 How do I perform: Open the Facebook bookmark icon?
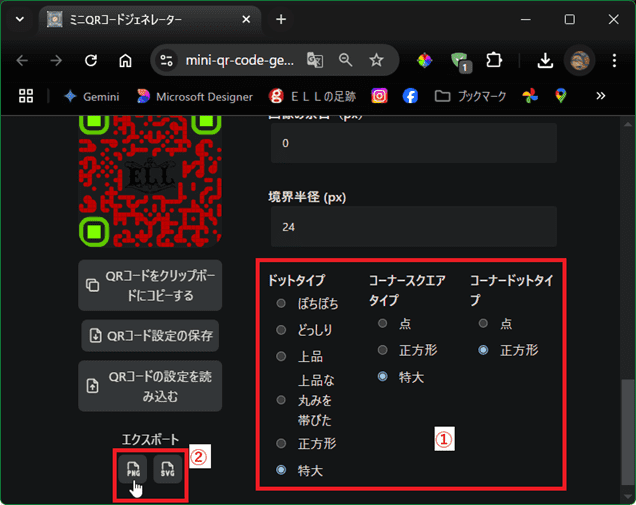[x=410, y=96]
